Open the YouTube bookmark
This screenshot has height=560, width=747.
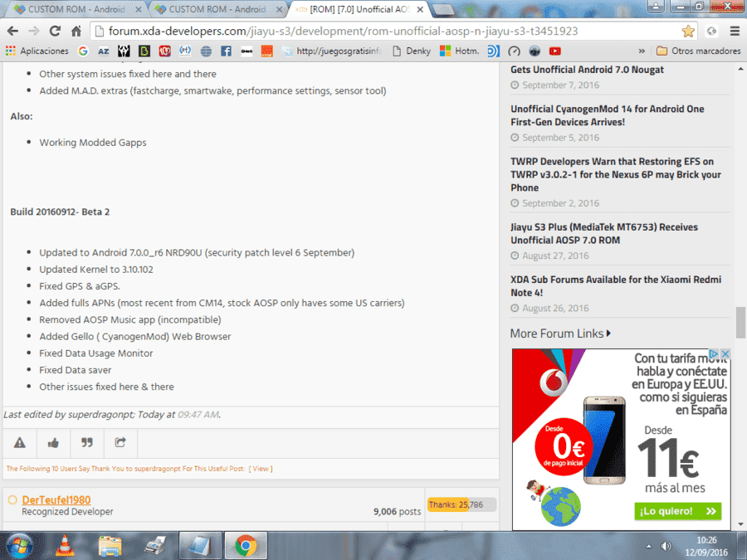[555, 51]
